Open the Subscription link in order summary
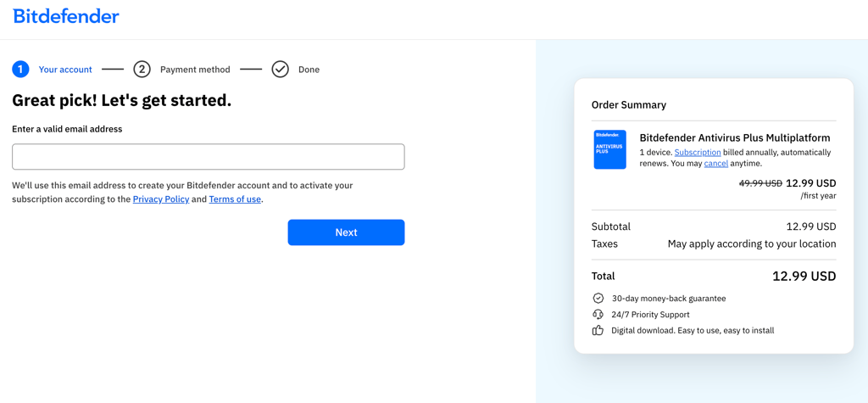The height and width of the screenshot is (403, 868). 698,152
